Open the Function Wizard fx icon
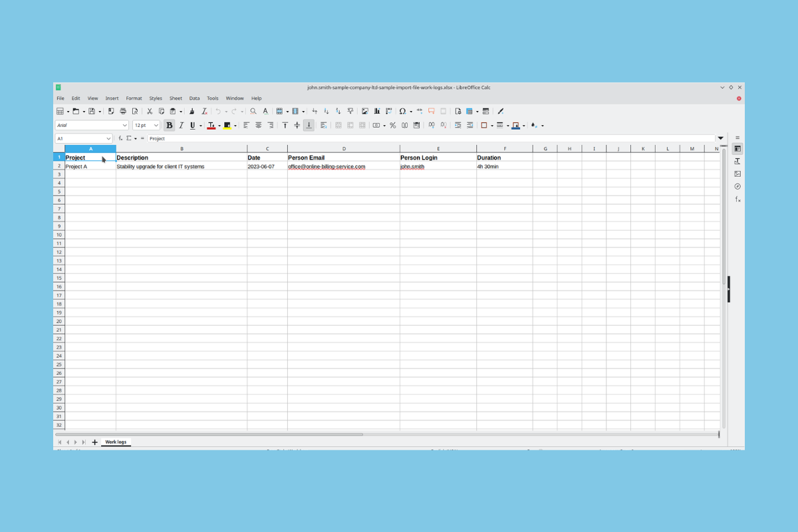The image size is (798, 532). point(120,138)
